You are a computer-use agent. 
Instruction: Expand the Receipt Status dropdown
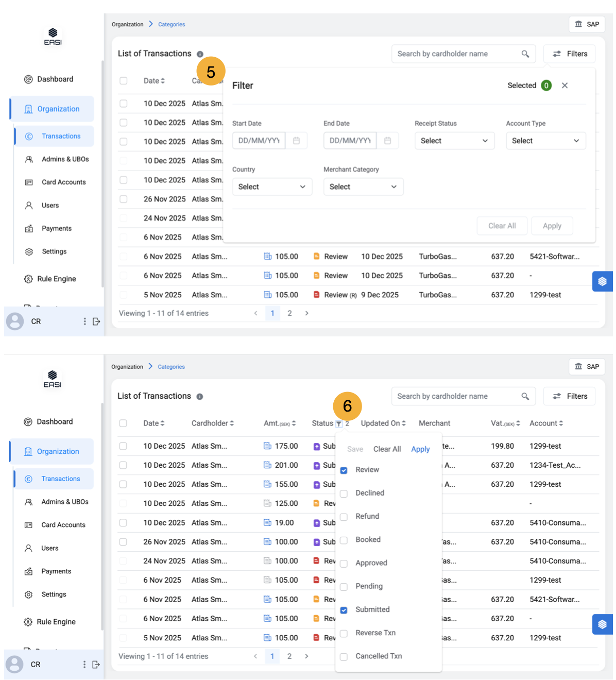click(x=454, y=141)
